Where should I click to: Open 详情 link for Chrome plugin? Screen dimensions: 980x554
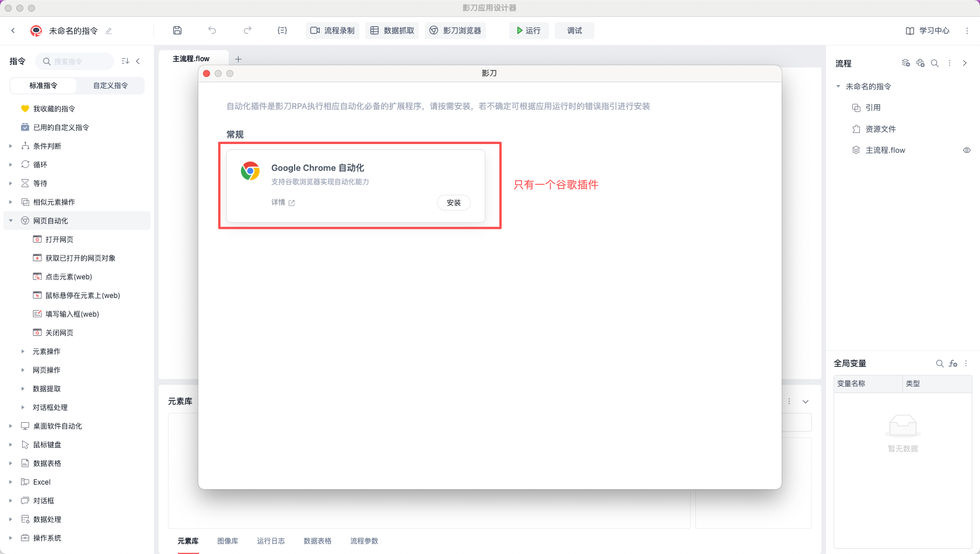tap(283, 202)
